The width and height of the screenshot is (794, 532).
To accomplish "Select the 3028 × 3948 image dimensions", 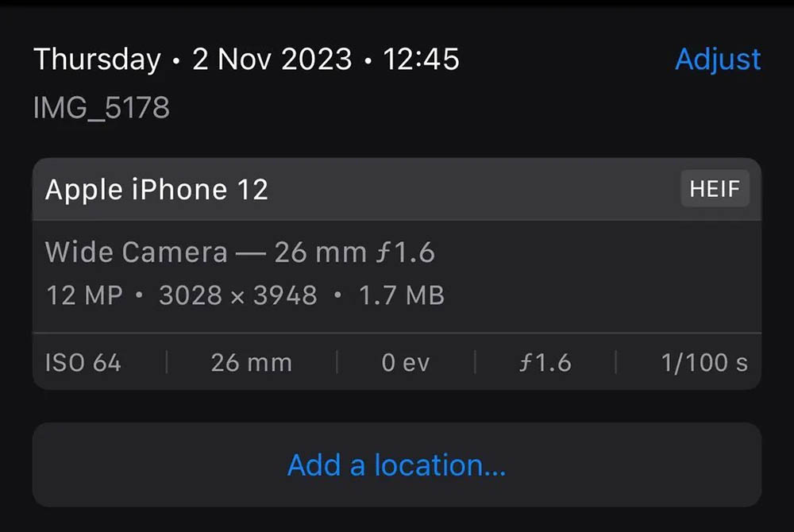I will point(238,295).
